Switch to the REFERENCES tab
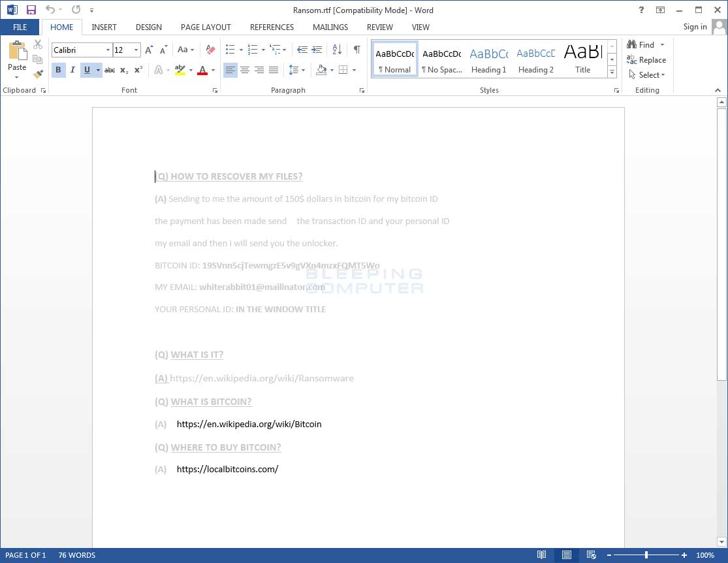This screenshot has height=563, width=728. coord(272,27)
